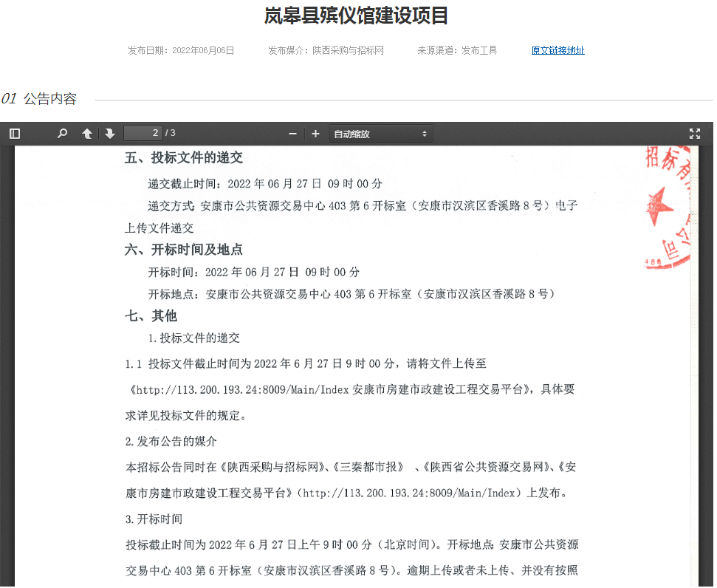Go to previous PDF page

87,134
